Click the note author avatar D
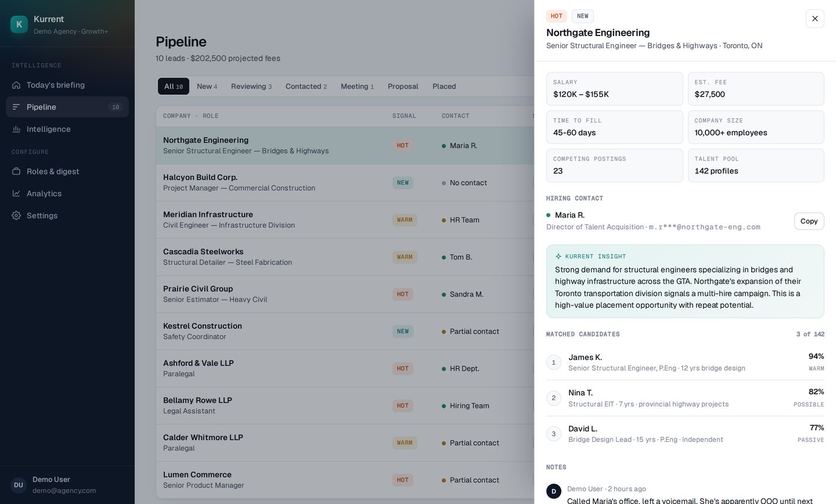Viewport: 836px width, 504px height. pyautogui.click(x=554, y=491)
